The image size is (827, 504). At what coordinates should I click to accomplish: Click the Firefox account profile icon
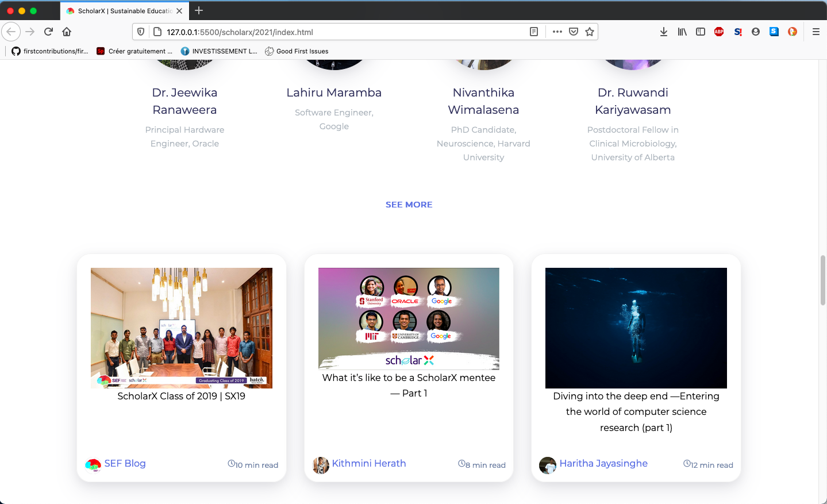(x=756, y=32)
